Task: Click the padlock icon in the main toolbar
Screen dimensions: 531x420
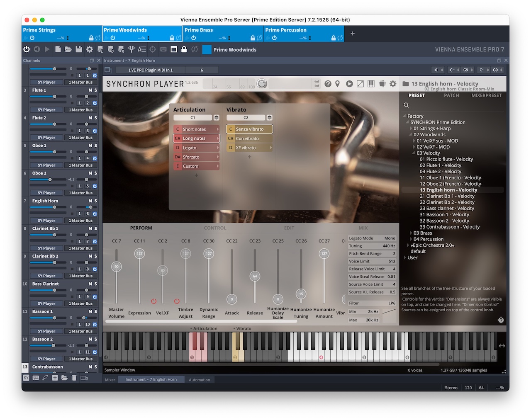Action: pyautogui.click(x=184, y=49)
